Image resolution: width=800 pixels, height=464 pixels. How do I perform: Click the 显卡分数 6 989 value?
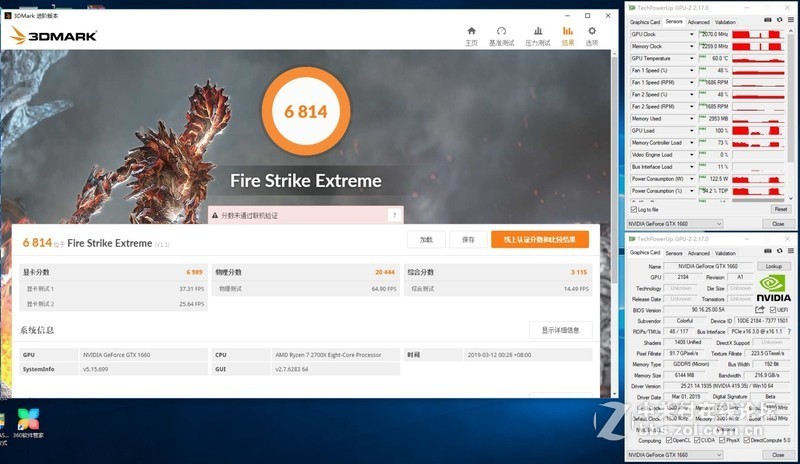(194, 272)
